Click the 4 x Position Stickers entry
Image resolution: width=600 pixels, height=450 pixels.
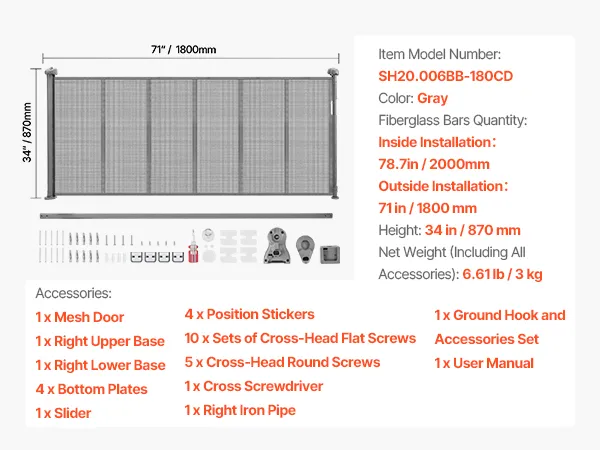(x=249, y=314)
